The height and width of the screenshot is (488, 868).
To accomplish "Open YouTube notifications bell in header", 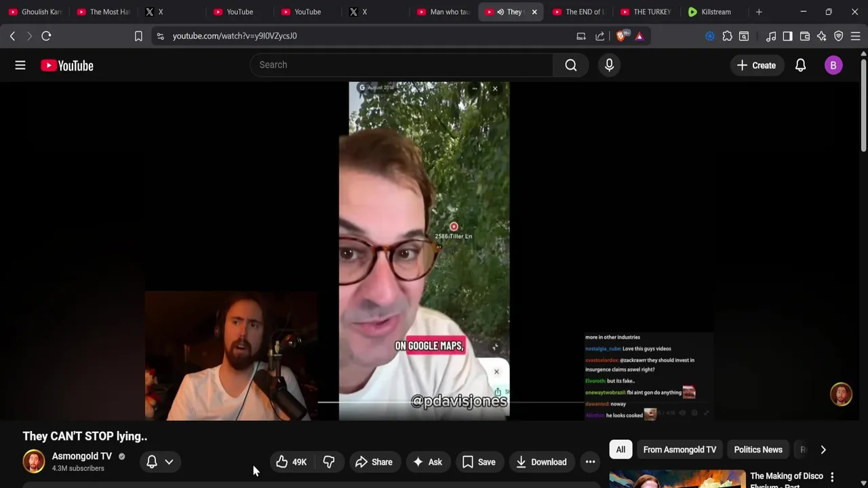I will click(x=800, y=65).
